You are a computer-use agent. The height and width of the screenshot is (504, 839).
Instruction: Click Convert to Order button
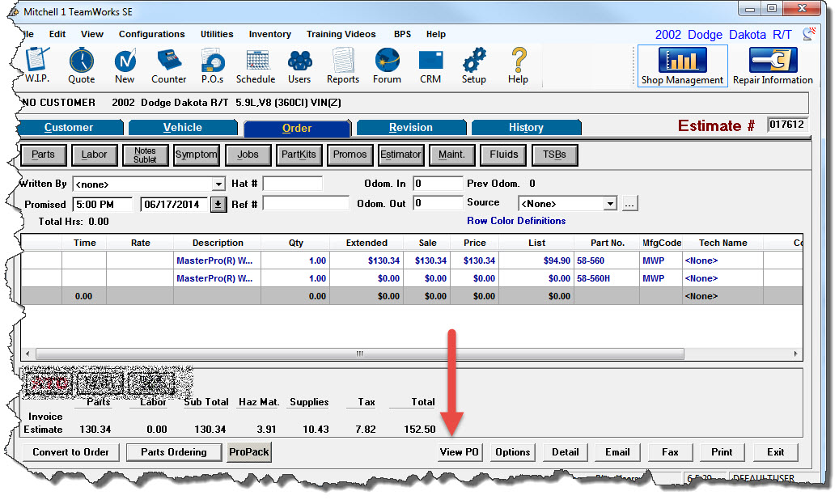tap(70, 452)
